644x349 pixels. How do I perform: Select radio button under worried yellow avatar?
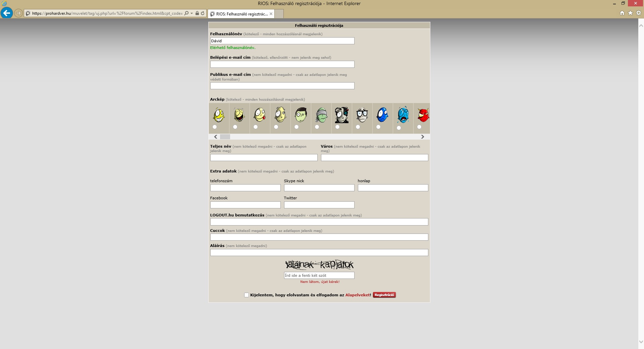(x=276, y=127)
